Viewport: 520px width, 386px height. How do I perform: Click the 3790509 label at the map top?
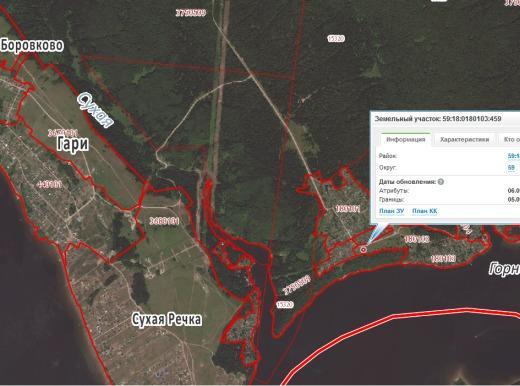coord(191,13)
